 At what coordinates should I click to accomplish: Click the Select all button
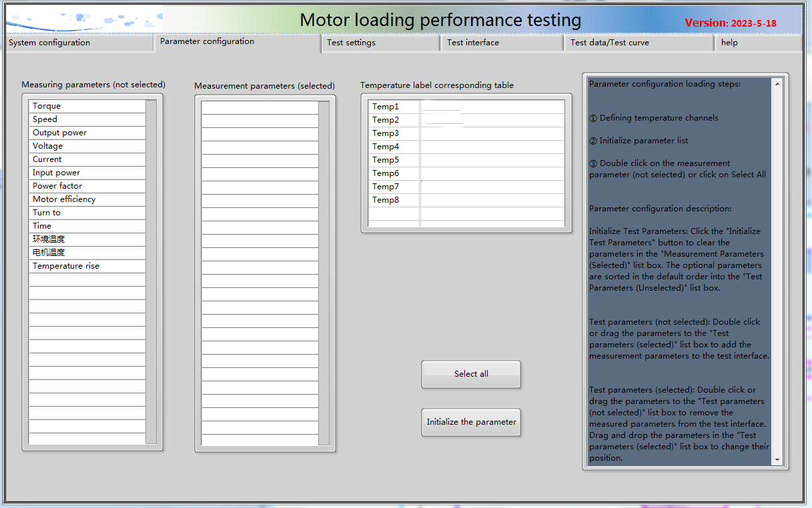pyautogui.click(x=471, y=374)
